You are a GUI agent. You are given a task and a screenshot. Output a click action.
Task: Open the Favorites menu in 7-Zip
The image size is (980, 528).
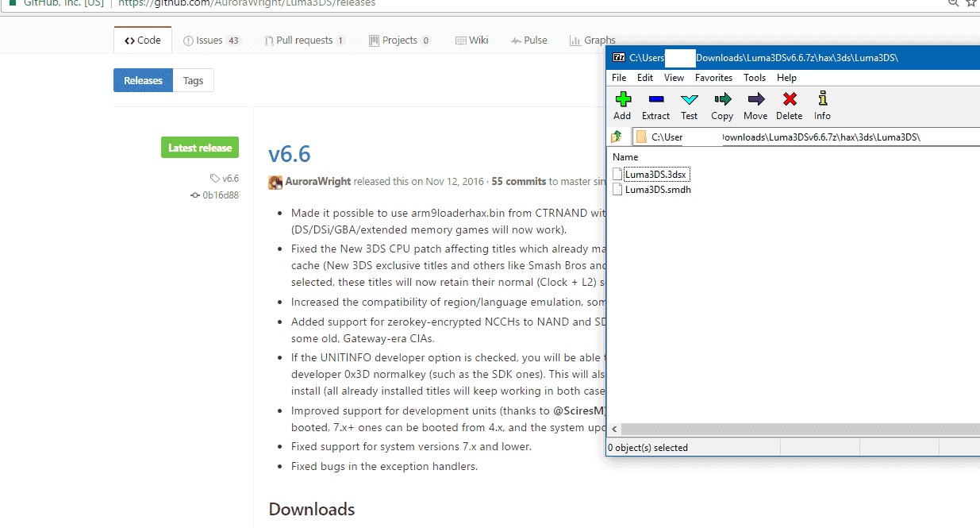click(713, 78)
